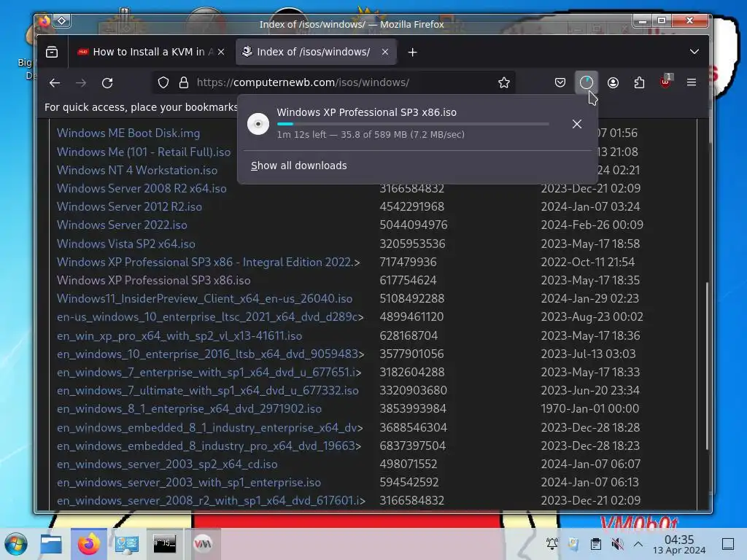Open file manager from taskbar

click(x=51, y=544)
